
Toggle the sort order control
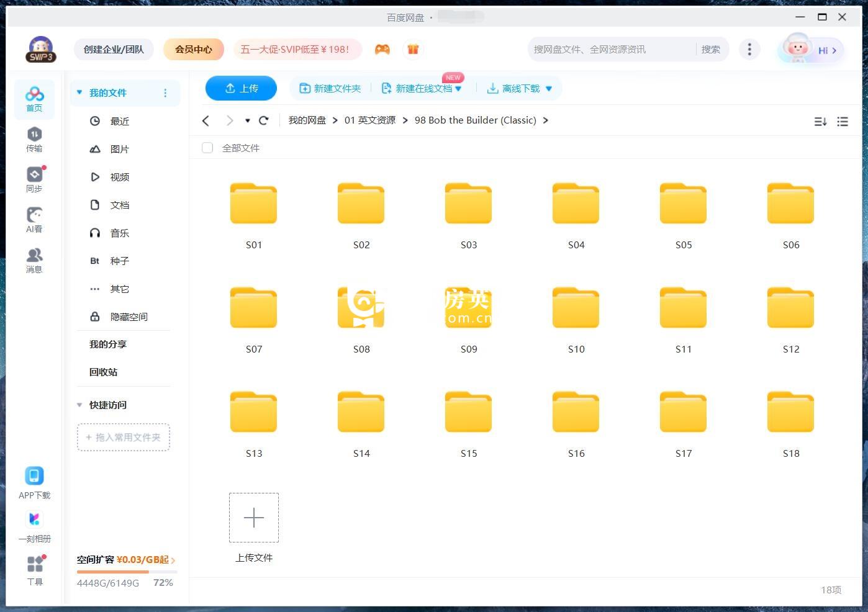coord(820,122)
